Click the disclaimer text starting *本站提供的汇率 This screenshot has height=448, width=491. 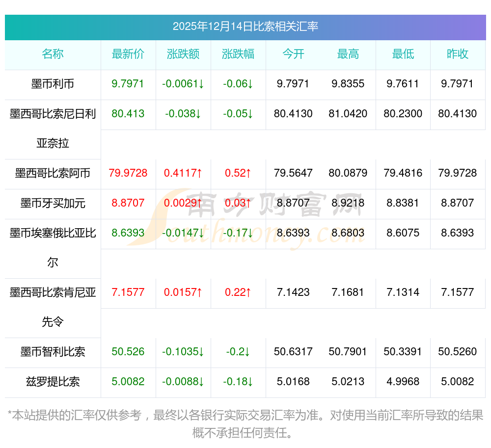coord(245,424)
